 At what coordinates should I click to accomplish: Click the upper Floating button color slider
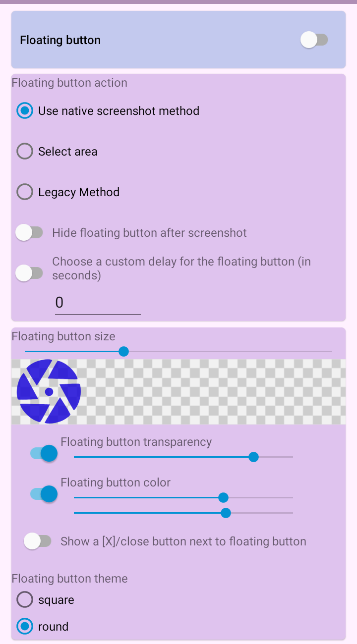pyautogui.click(x=183, y=497)
